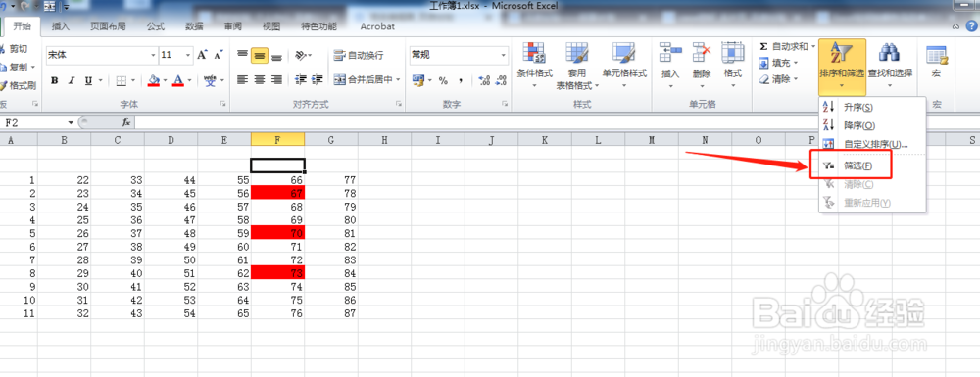980x377 pixels.
Task: Toggle Bold formatting
Action: click(54, 80)
